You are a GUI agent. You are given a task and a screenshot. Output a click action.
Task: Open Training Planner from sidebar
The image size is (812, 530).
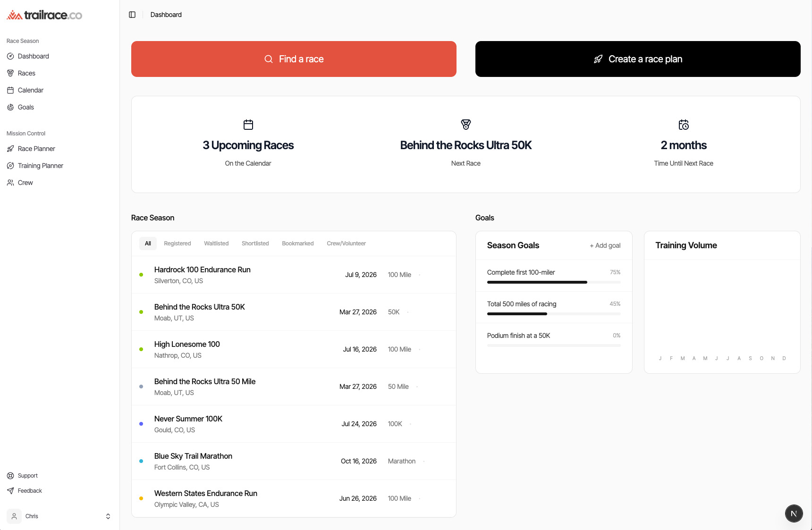pos(41,166)
